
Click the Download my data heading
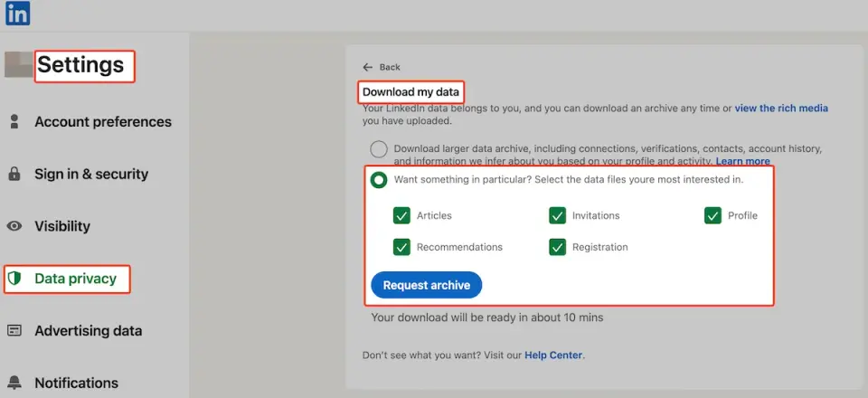click(410, 92)
